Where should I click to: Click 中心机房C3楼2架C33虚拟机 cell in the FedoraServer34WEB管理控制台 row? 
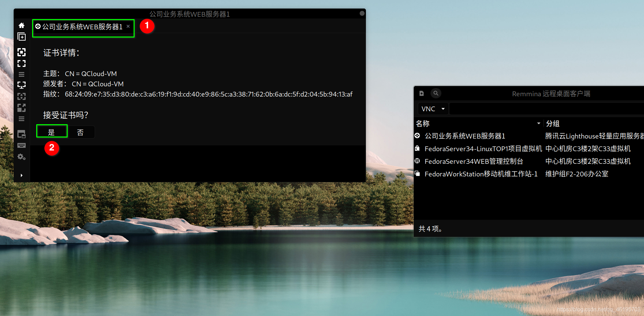588,161
